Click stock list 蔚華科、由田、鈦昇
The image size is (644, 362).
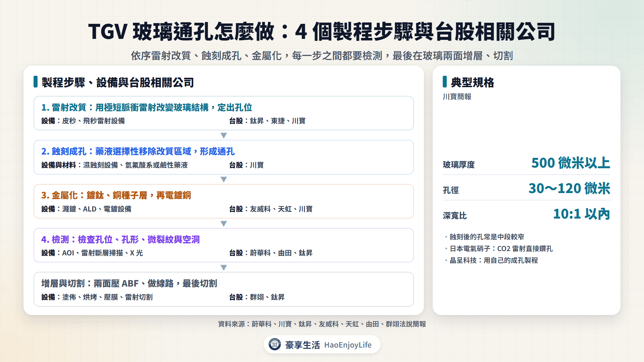point(281,253)
